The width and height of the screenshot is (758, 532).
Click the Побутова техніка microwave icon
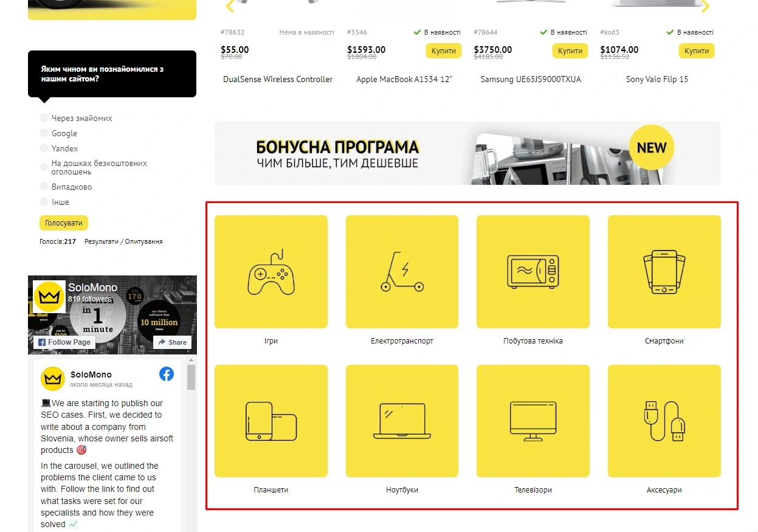(532, 272)
